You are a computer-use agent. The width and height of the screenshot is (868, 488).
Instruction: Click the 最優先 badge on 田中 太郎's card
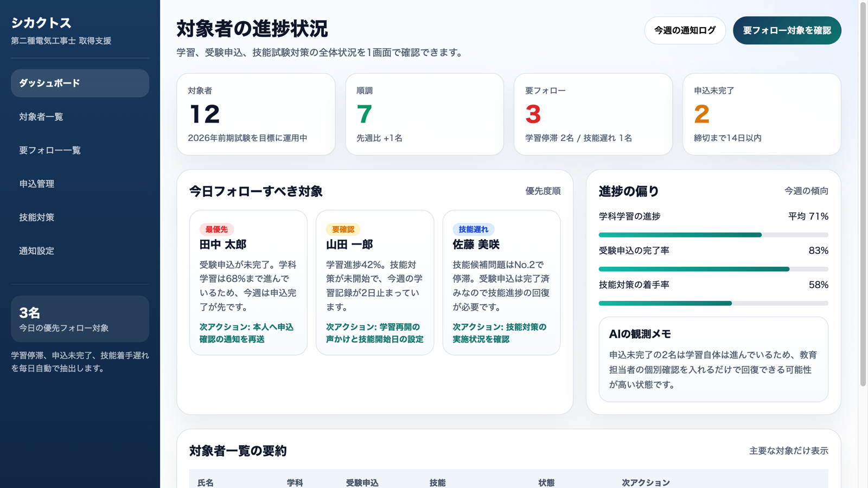point(218,229)
